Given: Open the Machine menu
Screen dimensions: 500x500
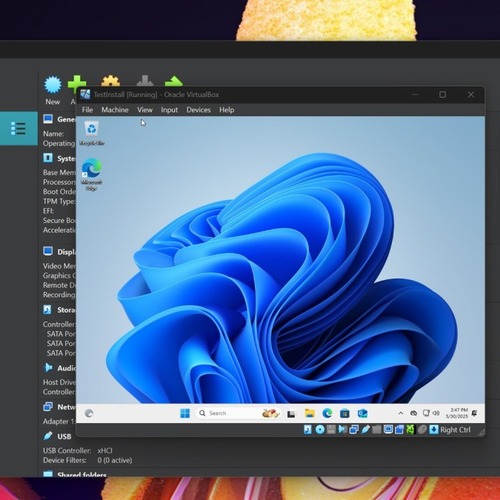Looking at the screenshot, I should click(x=115, y=110).
